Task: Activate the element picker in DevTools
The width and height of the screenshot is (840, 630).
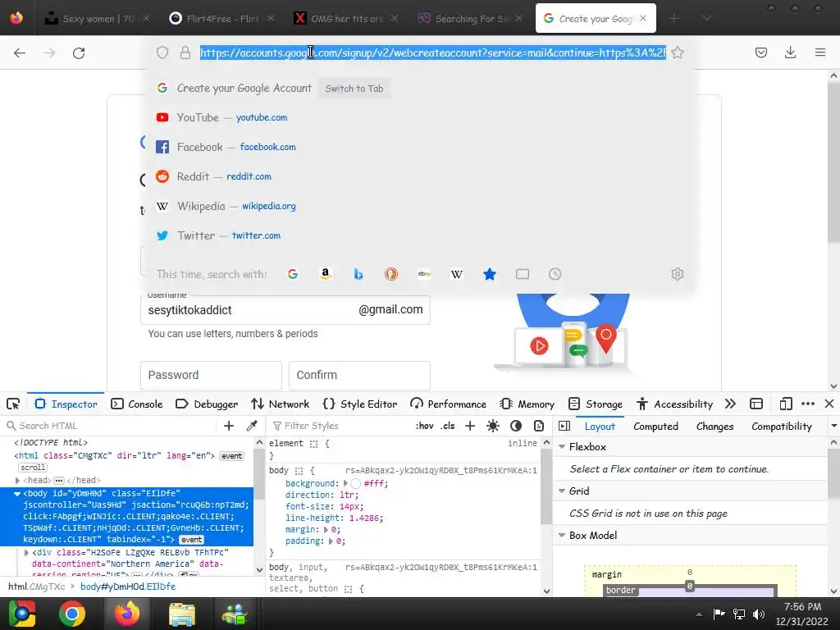Action: click(13, 404)
